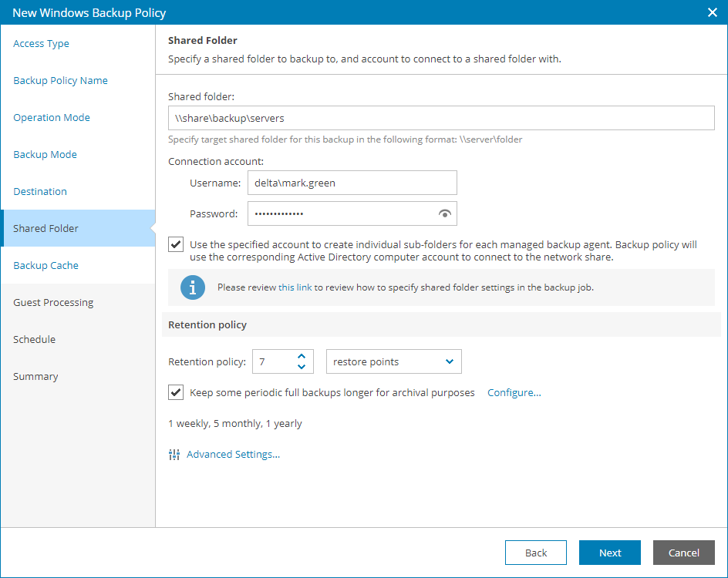
Task: Open Advanced Settings via the sliders icon
Action: 174,454
